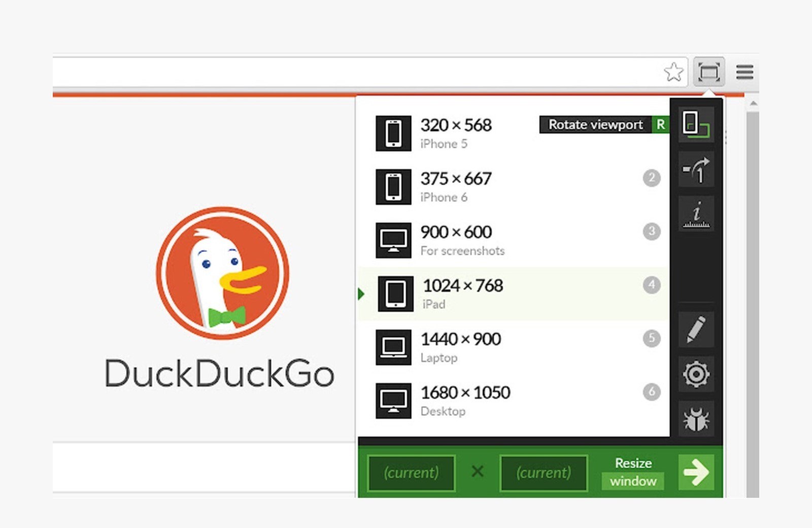Select the 320 × 568 preset
Image resolution: width=812 pixels, height=528 pixels.
(514, 134)
